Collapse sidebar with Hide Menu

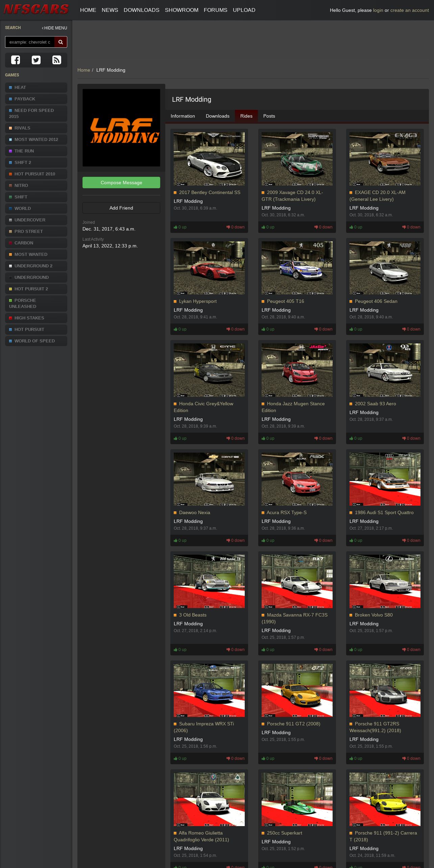(54, 28)
